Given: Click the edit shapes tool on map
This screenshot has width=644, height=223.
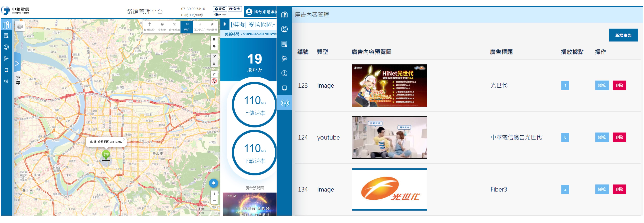Looking at the screenshot, I should coord(214,57).
